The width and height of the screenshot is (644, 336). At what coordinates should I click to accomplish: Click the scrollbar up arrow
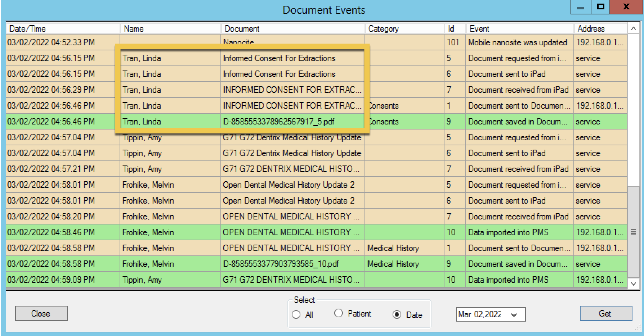point(633,28)
